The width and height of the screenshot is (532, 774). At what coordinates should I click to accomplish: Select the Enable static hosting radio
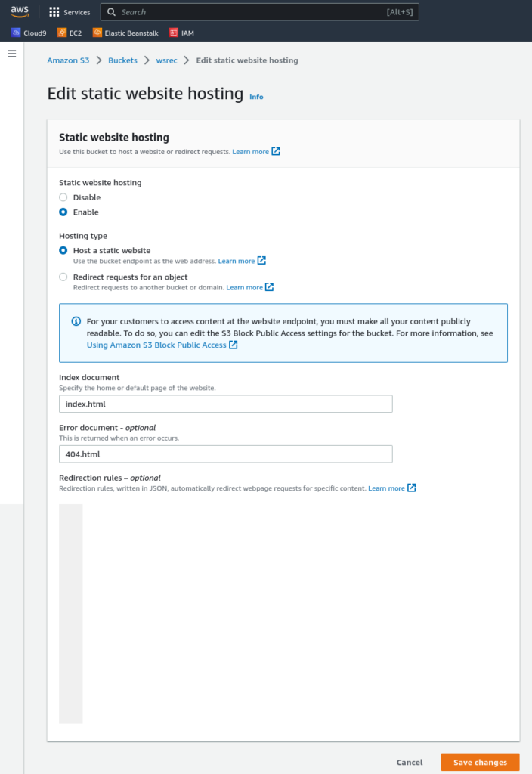pyautogui.click(x=63, y=212)
